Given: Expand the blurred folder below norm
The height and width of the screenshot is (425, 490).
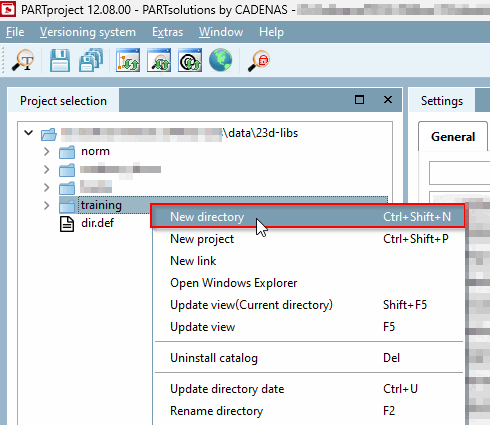Looking at the screenshot, I should click(47, 170).
